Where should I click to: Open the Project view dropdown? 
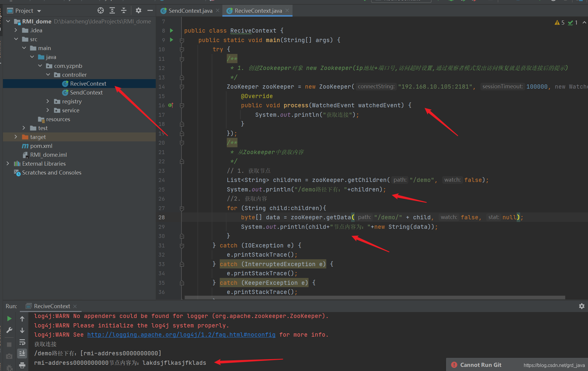click(39, 11)
